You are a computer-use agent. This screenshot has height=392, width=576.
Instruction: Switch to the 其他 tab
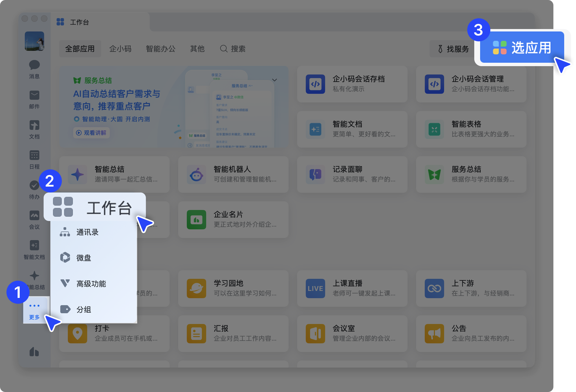[x=197, y=49]
